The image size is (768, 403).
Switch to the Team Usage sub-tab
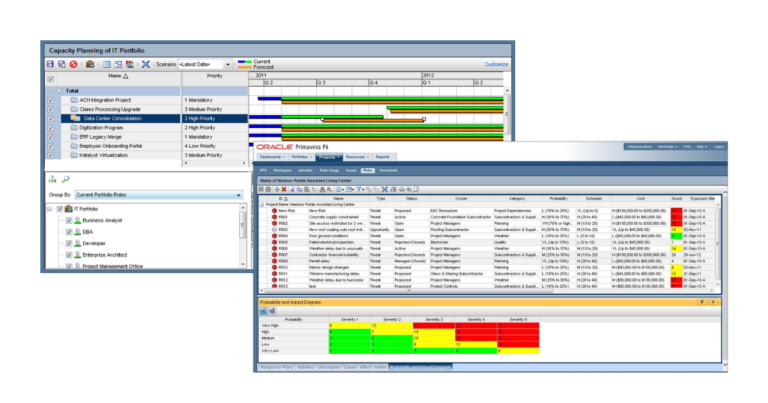click(329, 170)
